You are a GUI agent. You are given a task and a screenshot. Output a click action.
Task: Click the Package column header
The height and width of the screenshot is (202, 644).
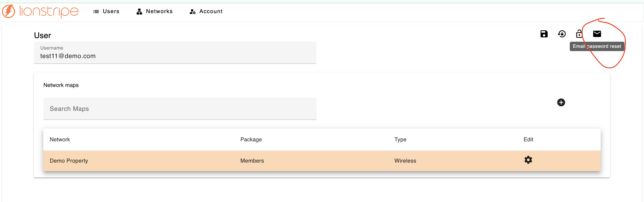(x=251, y=140)
